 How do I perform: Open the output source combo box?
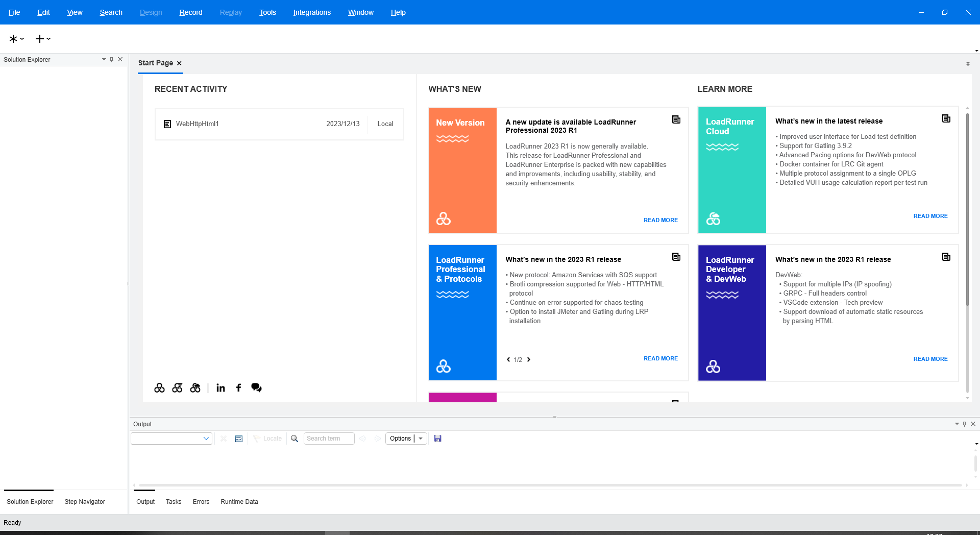point(171,439)
